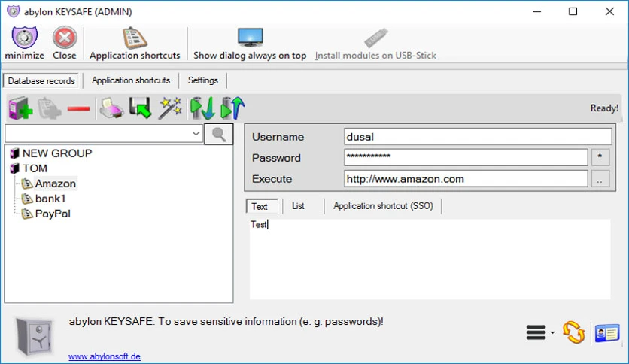Click the orange update arrows icon
This screenshot has width=629, height=364.
[x=573, y=332]
